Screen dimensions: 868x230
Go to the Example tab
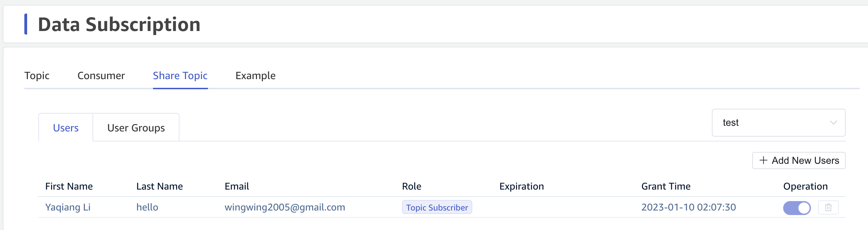255,76
